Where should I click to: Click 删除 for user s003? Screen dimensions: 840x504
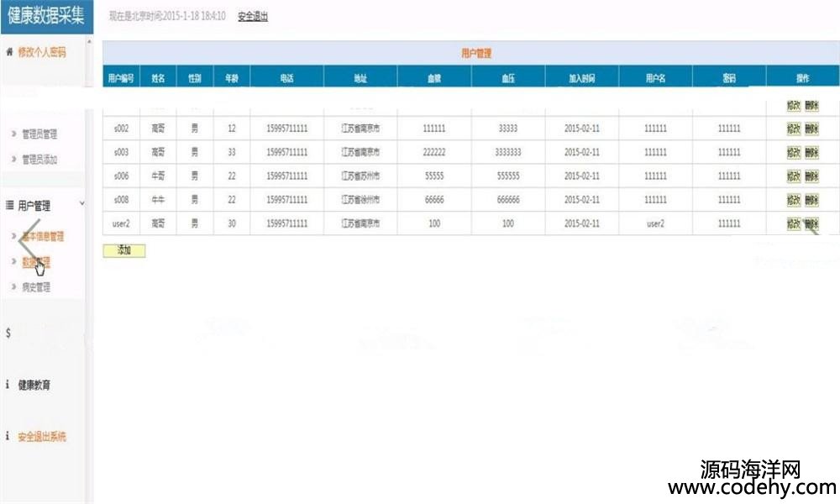click(x=811, y=153)
